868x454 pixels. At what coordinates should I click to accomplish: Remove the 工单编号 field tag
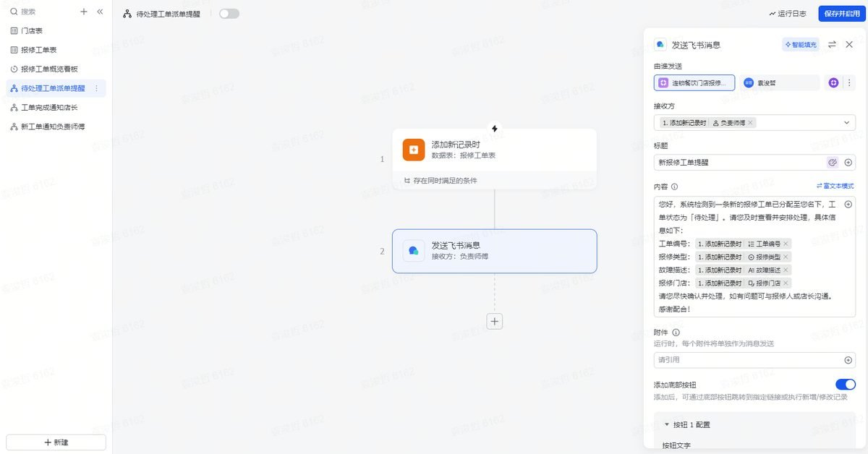[x=786, y=244]
